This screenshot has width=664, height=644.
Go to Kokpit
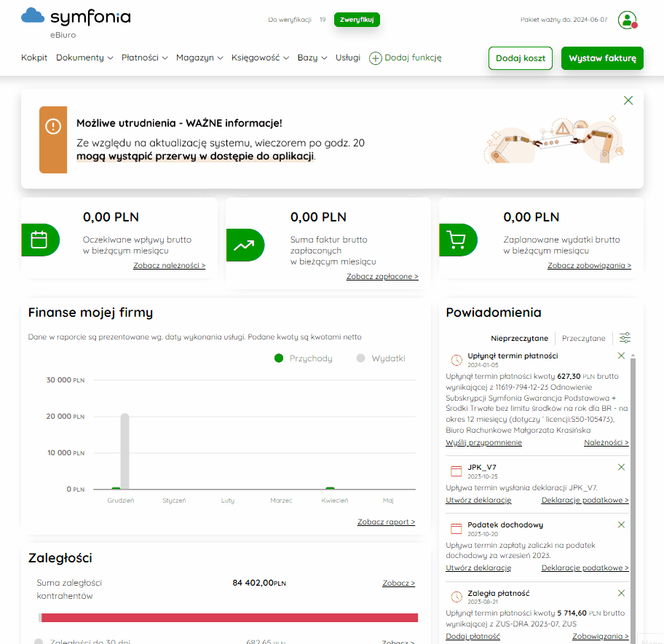coord(34,58)
